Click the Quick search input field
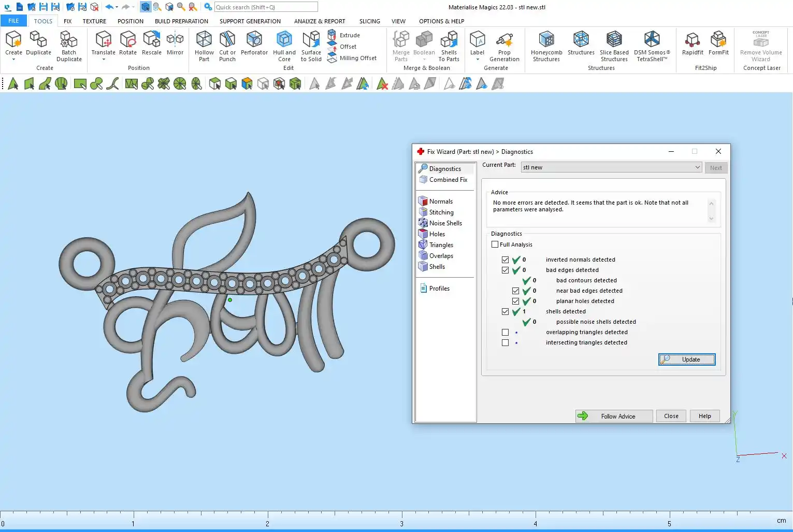793x532 pixels. click(x=266, y=7)
